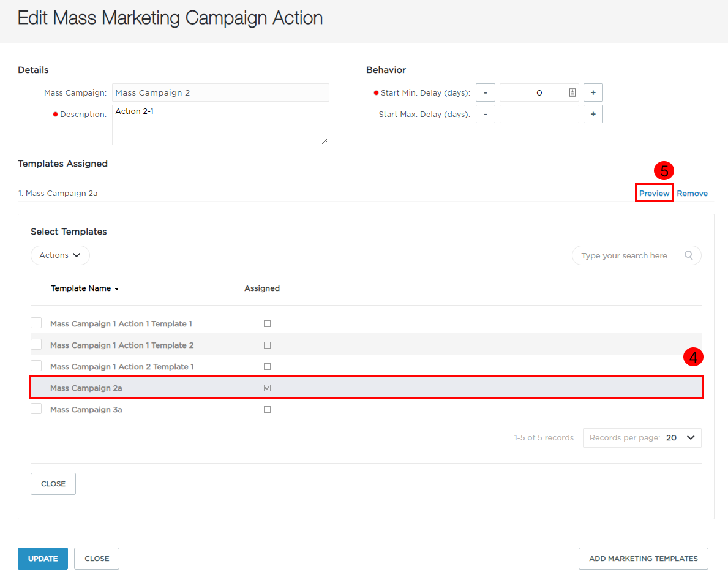Click the Start Min. Delay value field

(539, 92)
